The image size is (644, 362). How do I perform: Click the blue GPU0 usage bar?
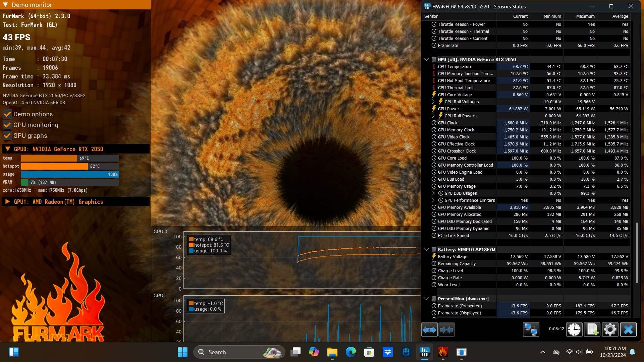70,174
